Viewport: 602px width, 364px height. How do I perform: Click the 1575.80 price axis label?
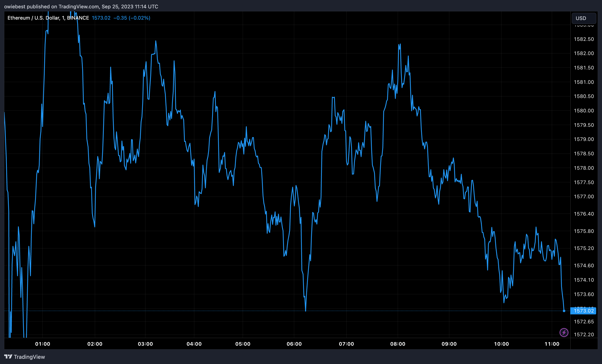(x=584, y=231)
